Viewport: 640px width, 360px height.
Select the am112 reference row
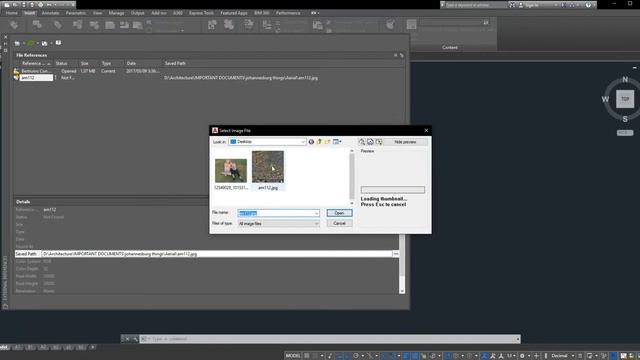(208, 78)
